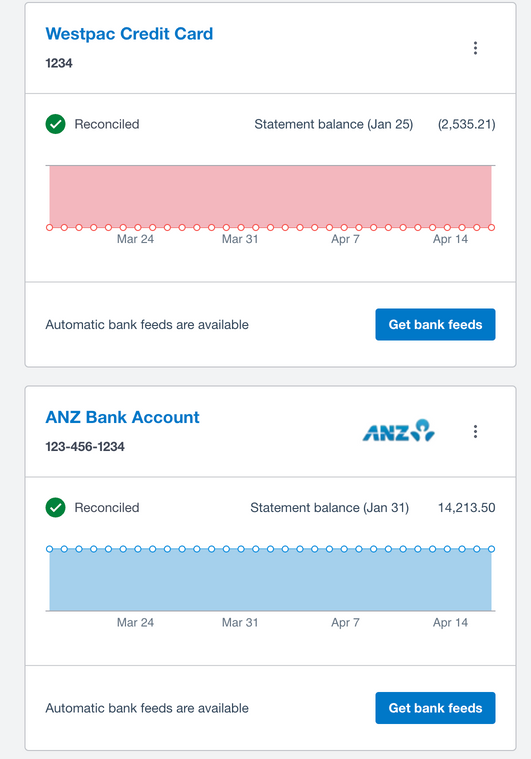Select last data point on Westpac chart

491,228
